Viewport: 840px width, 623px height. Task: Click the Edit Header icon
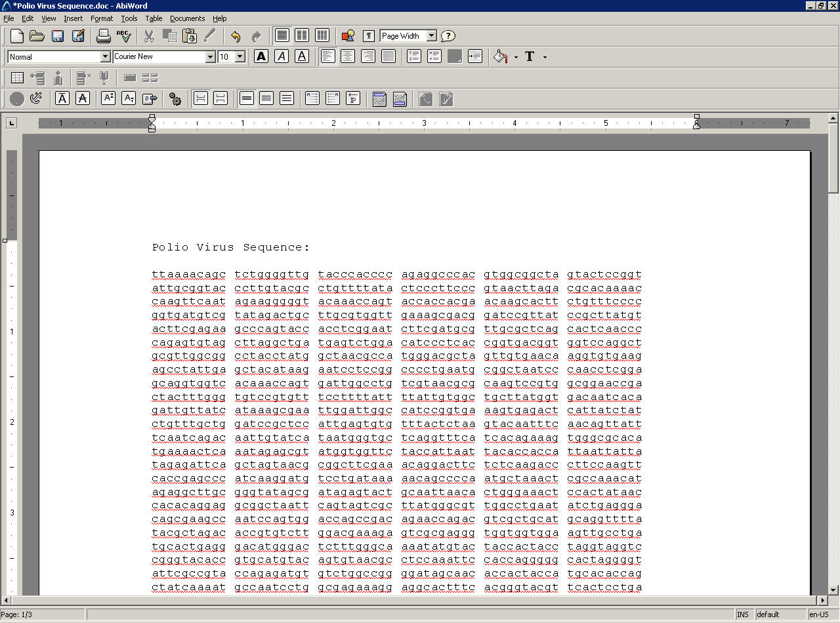tap(379, 99)
